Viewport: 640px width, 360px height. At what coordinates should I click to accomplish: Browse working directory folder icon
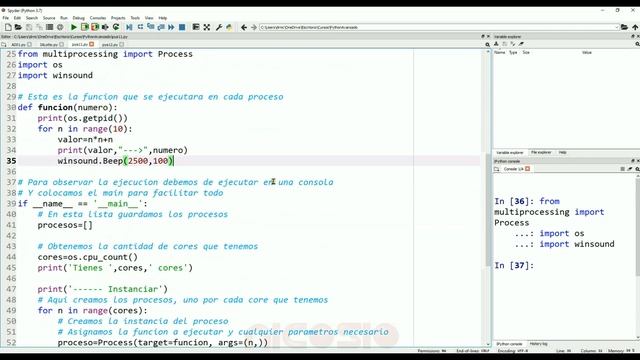tap(624, 27)
